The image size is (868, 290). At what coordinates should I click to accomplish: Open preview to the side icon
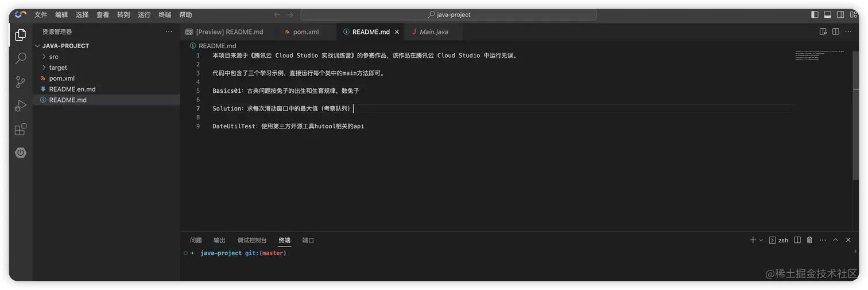[x=823, y=32]
